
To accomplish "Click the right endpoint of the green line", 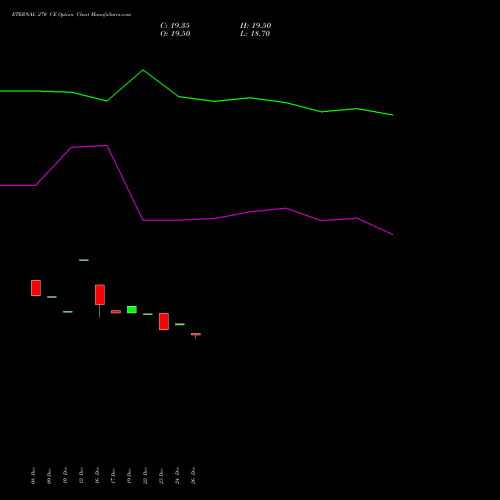I will click(393, 115).
